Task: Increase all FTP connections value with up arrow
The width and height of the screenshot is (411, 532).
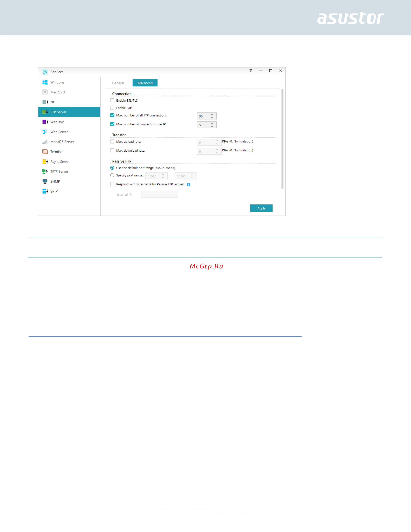Action: pyautogui.click(x=212, y=114)
